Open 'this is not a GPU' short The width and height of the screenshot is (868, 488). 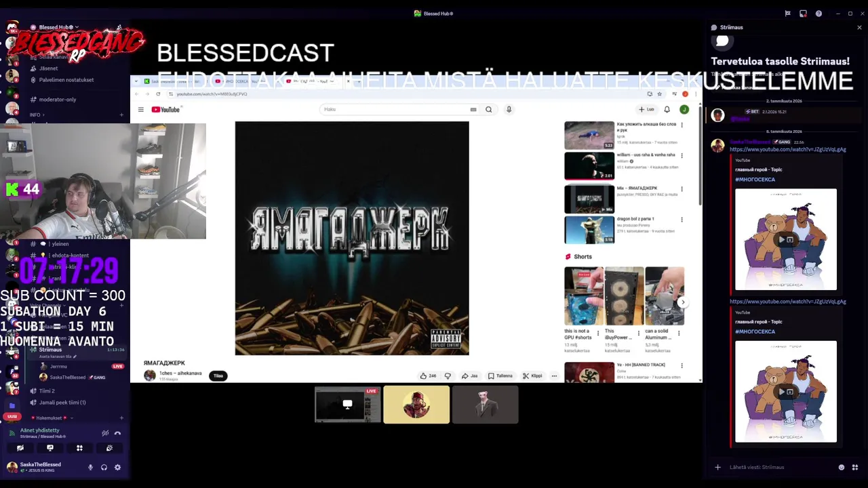pos(583,296)
